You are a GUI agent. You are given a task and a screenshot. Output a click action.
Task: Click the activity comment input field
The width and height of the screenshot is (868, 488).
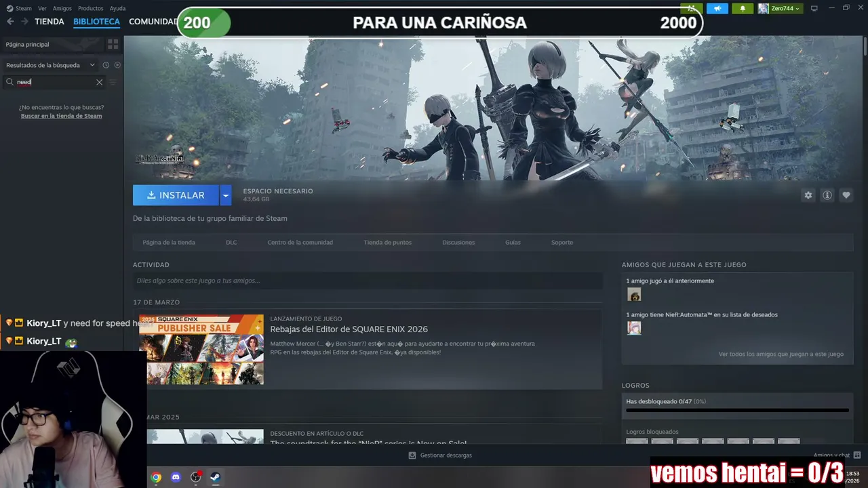(x=368, y=281)
